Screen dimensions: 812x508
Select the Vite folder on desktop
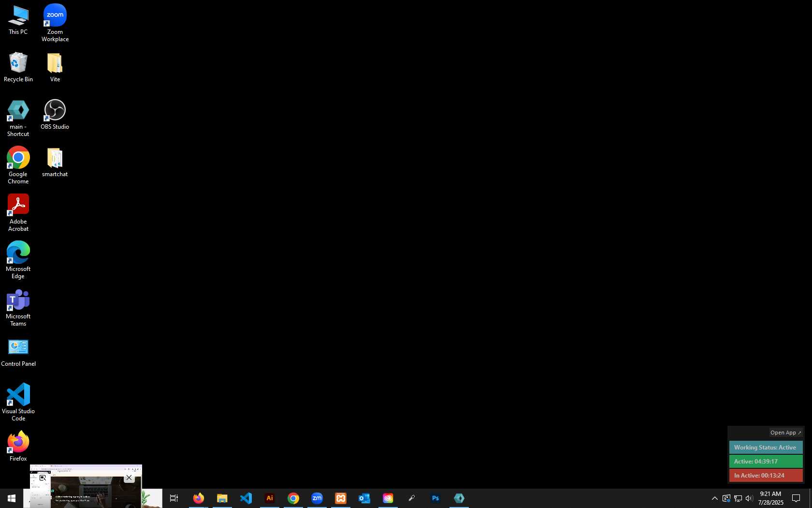point(55,67)
